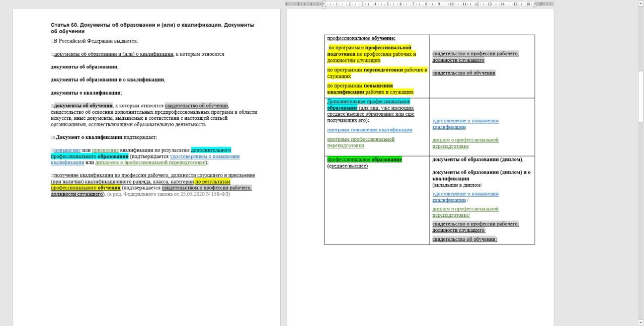Click the vertical scrollbar down arrow
Image resolution: width=644 pixels, height=326 pixels.
point(640,322)
